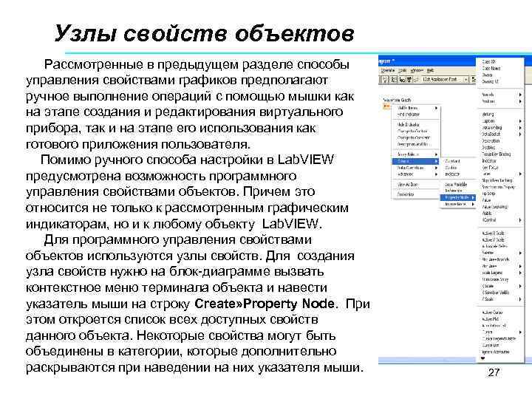The image size is (532, 399).
Task: Open the Tools menu in menu bar
Action: 403,71
